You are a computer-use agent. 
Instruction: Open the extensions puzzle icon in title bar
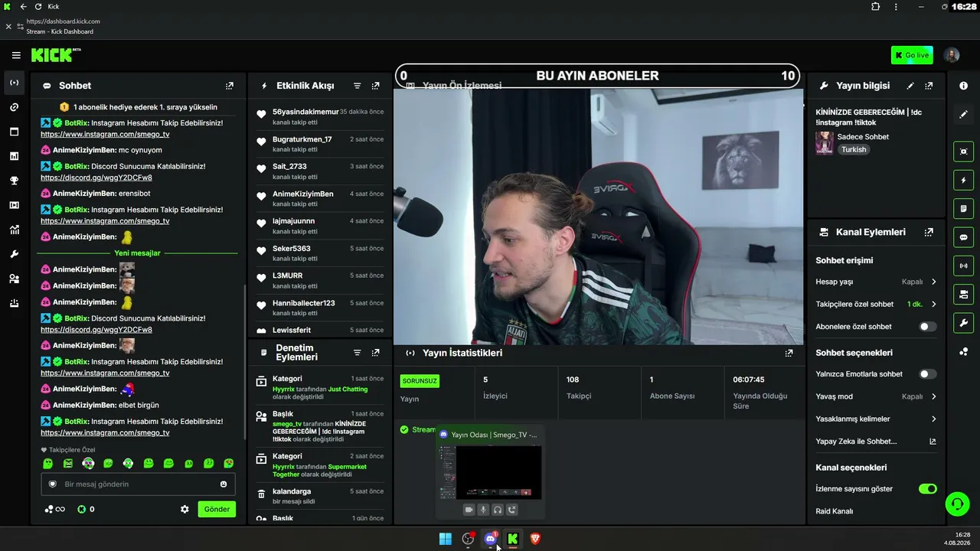(876, 7)
